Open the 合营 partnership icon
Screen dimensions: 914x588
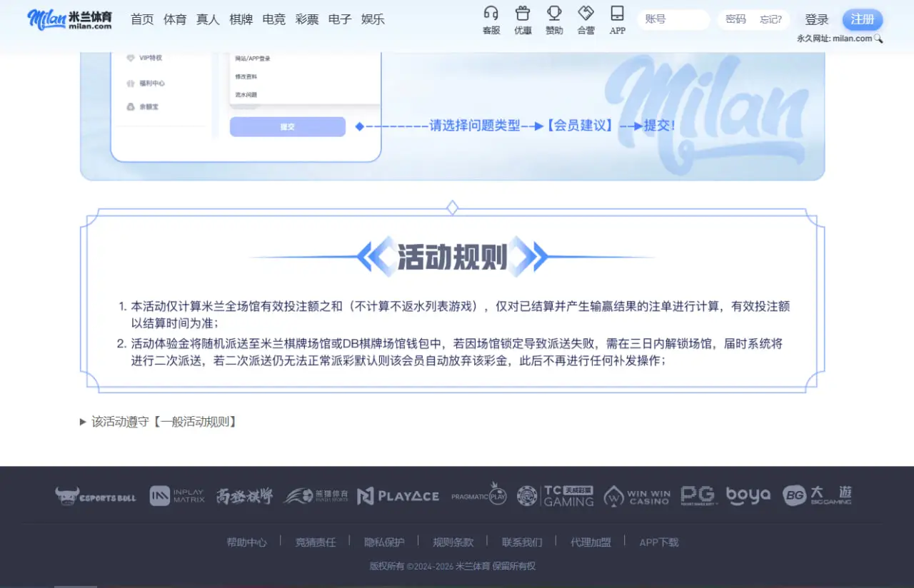586,20
